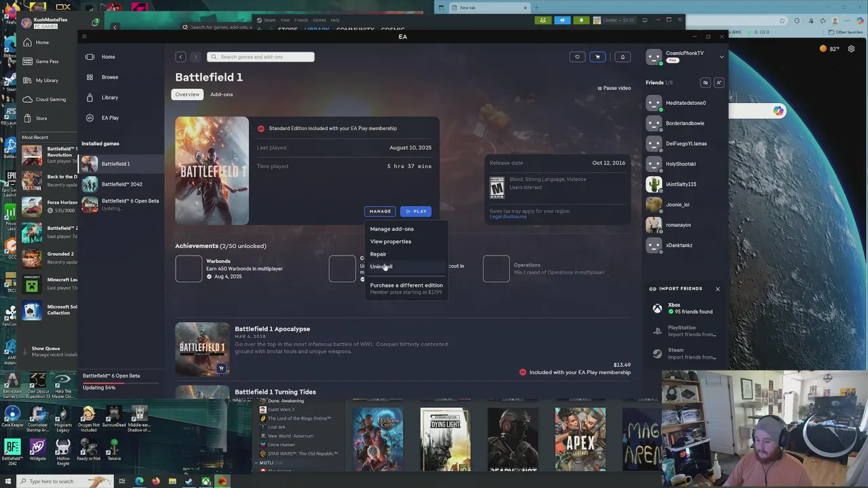Open the Windows Start menu

click(x=7, y=481)
